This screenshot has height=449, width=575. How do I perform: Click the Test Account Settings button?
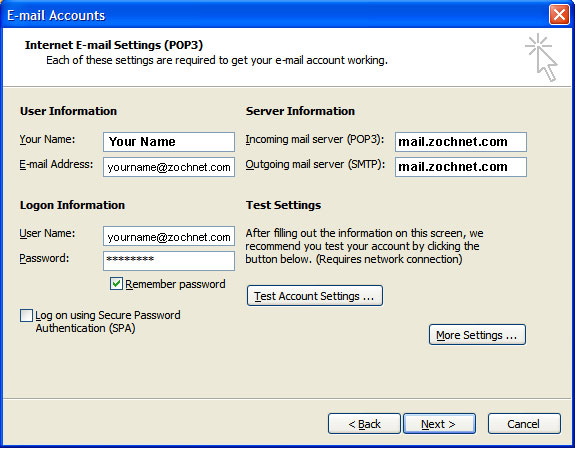[315, 296]
